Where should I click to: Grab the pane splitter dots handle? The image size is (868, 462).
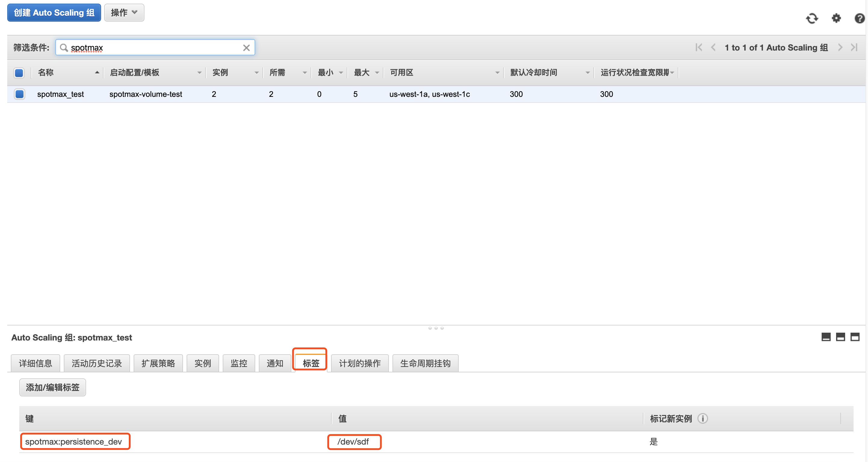(436, 328)
